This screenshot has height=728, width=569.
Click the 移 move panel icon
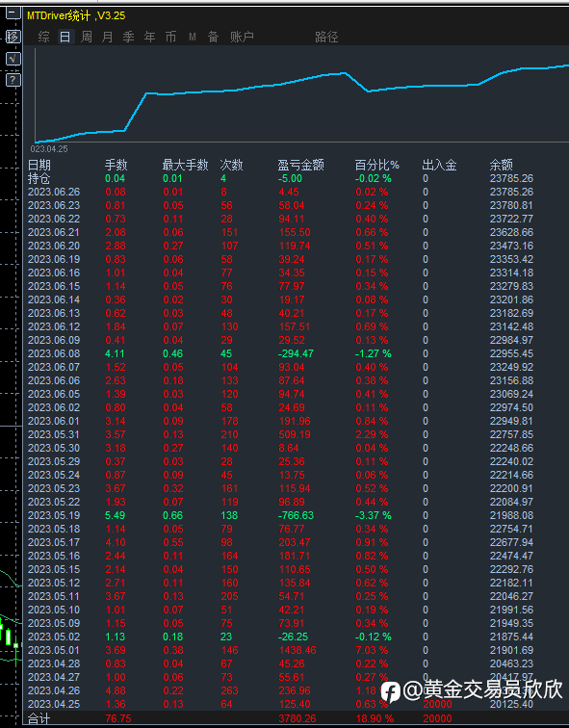coord(13,36)
